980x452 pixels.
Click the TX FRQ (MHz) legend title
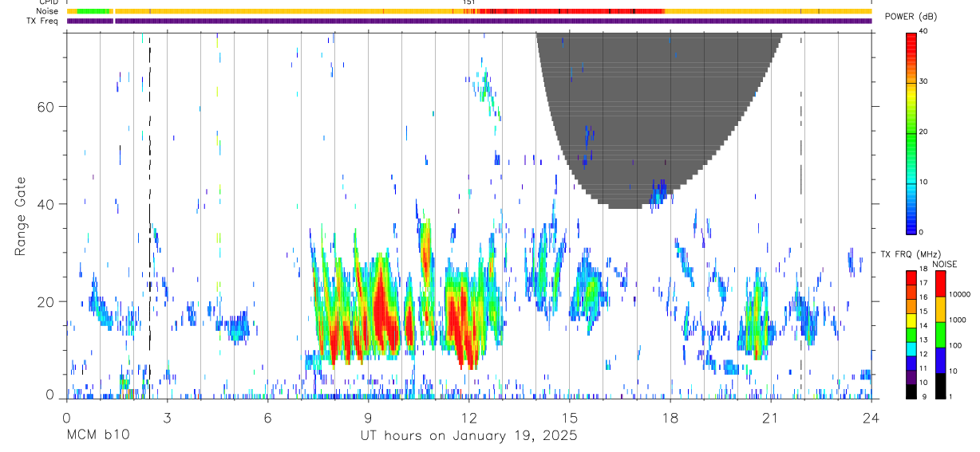point(912,254)
